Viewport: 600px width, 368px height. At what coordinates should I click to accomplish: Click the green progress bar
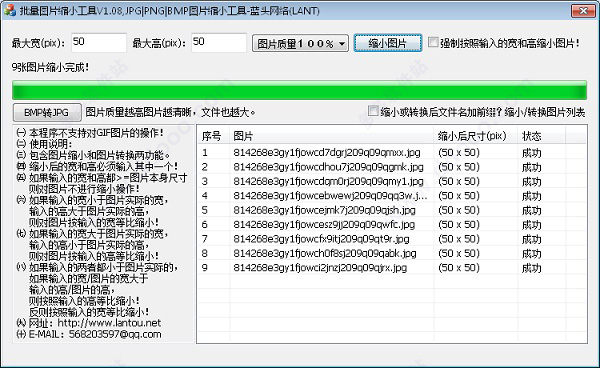(299, 90)
